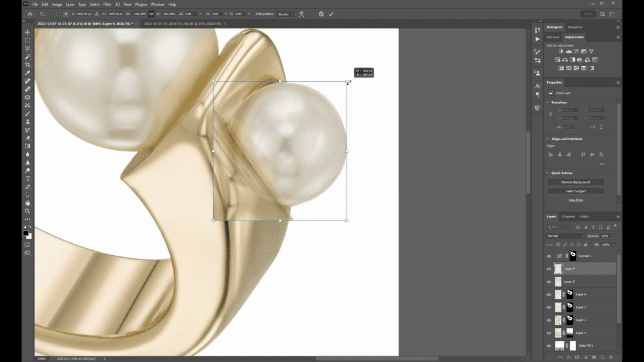Switch to the Paths tab
Image resolution: width=644 pixels, height=362 pixels.
pyautogui.click(x=584, y=217)
